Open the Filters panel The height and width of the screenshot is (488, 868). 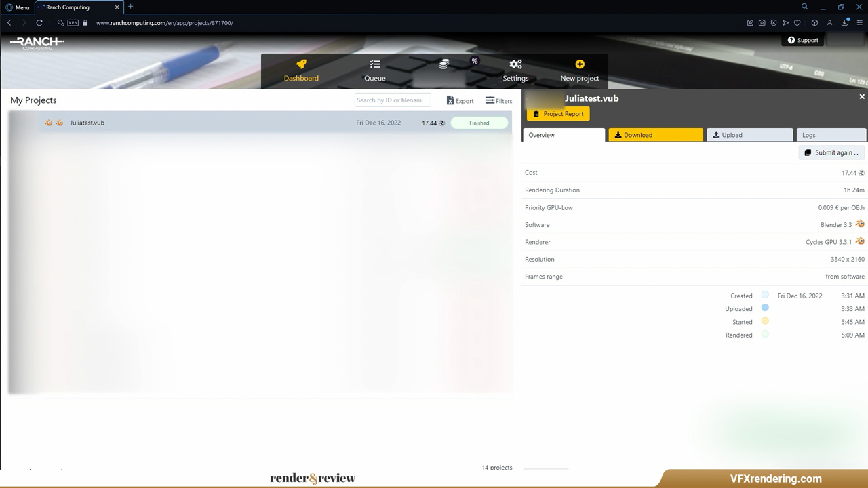tap(498, 101)
